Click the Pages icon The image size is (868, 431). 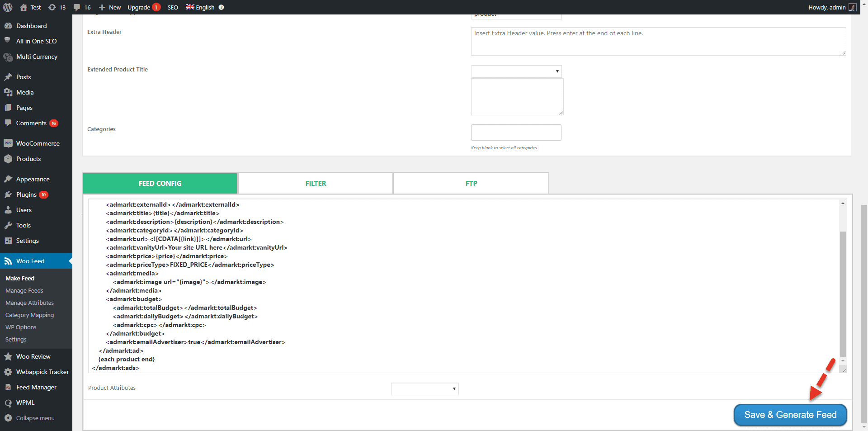click(x=8, y=108)
